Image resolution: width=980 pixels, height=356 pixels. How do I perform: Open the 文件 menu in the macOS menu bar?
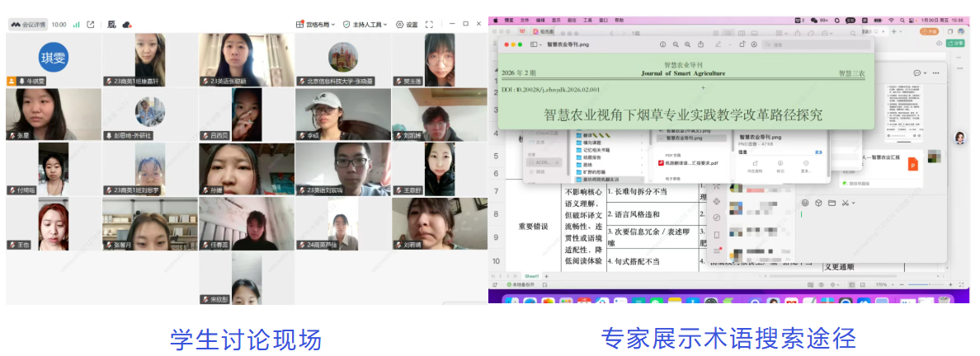tap(525, 19)
